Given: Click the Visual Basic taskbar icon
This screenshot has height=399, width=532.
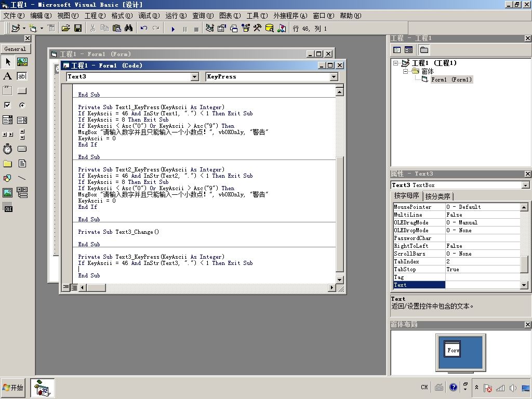Looking at the screenshot, I should point(42,388).
